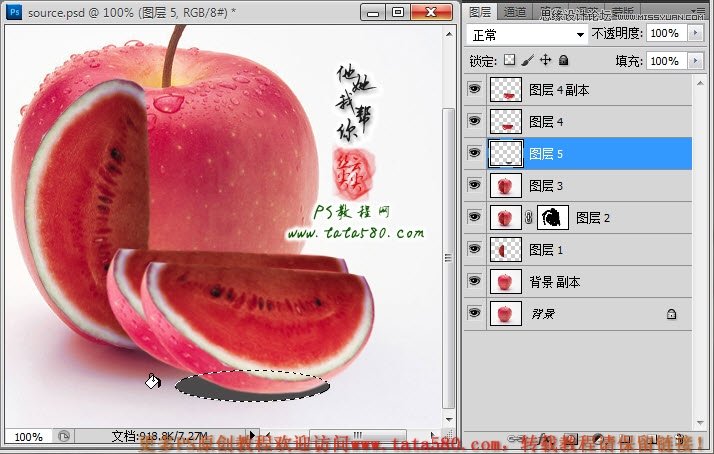Image resolution: width=714 pixels, height=454 pixels.
Task: Click the 图层 2 layer thumbnail
Action: coord(505,218)
